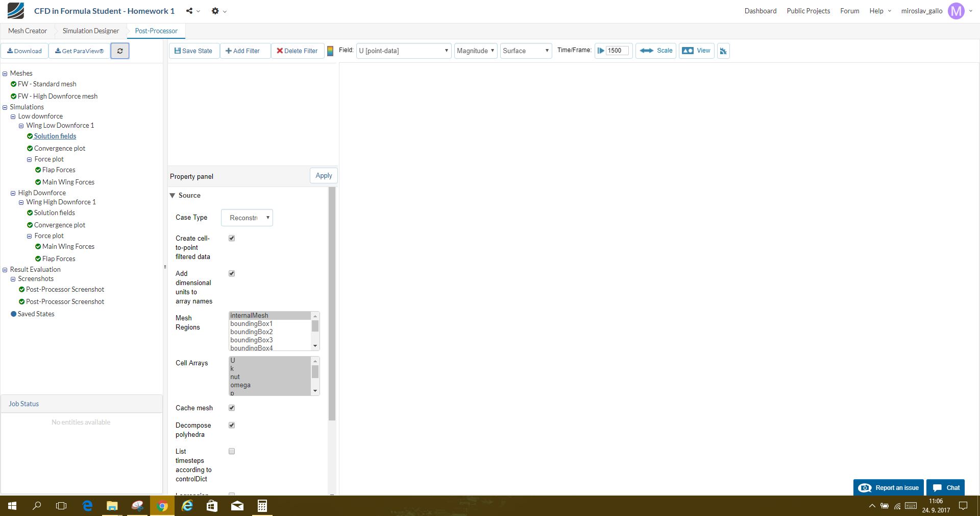Click the share icon in header
Image resolution: width=980 pixels, height=516 pixels.
coord(189,11)
